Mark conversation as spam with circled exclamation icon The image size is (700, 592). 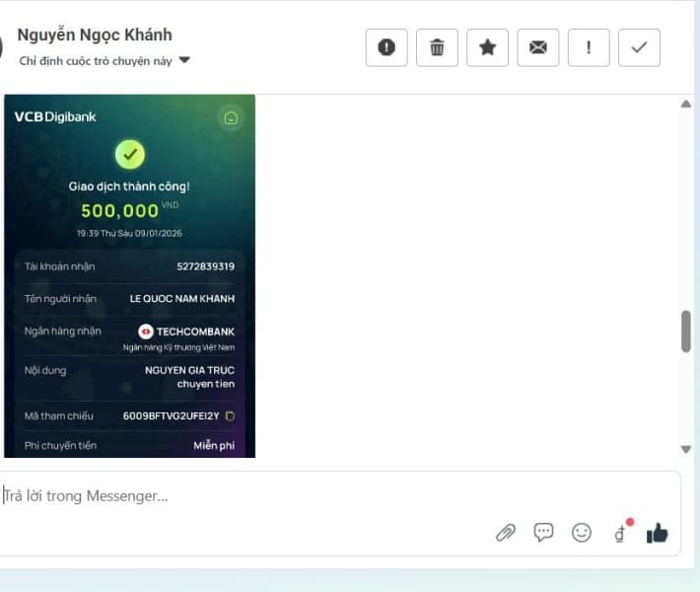[386, 47]
